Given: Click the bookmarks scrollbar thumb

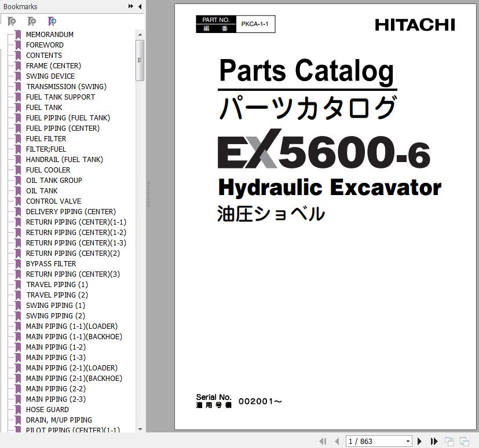Looking at the screenshot, I should click(x=140, y=60).
